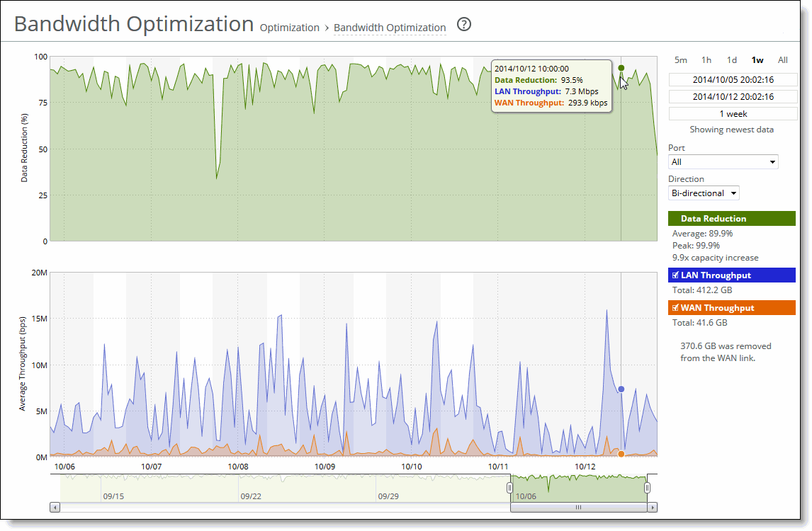Click the right arrow of the timeline scrollbar
The width and height of the screenshot is (812, 531).
pos(651,507)
